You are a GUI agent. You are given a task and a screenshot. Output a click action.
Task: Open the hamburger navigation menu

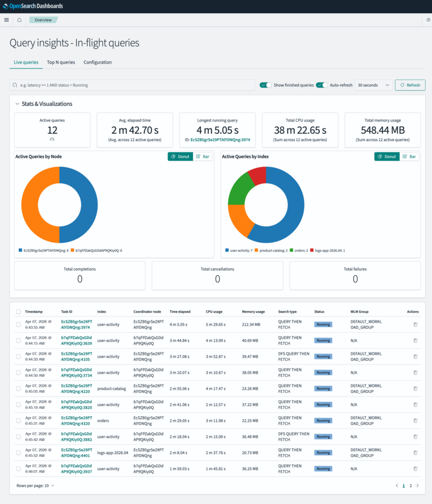pos(6,20)
